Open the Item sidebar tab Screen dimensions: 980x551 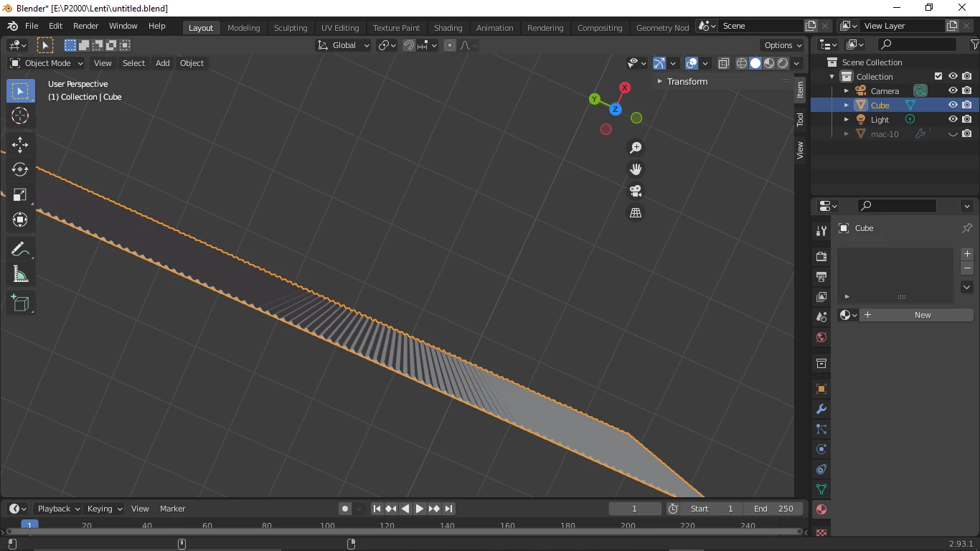(800, 90)
